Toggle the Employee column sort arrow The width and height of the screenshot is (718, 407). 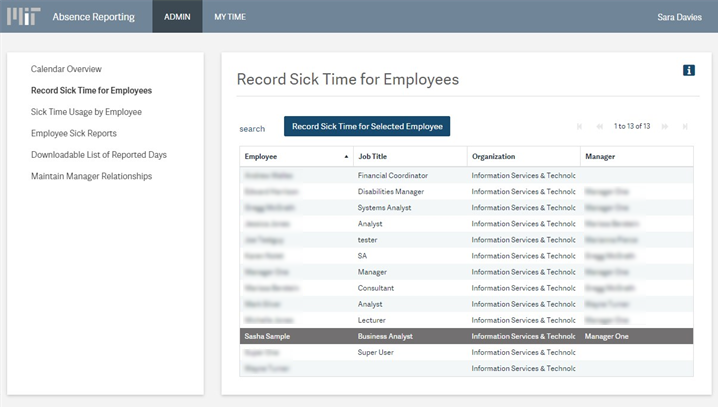click(x=346, y=157)
